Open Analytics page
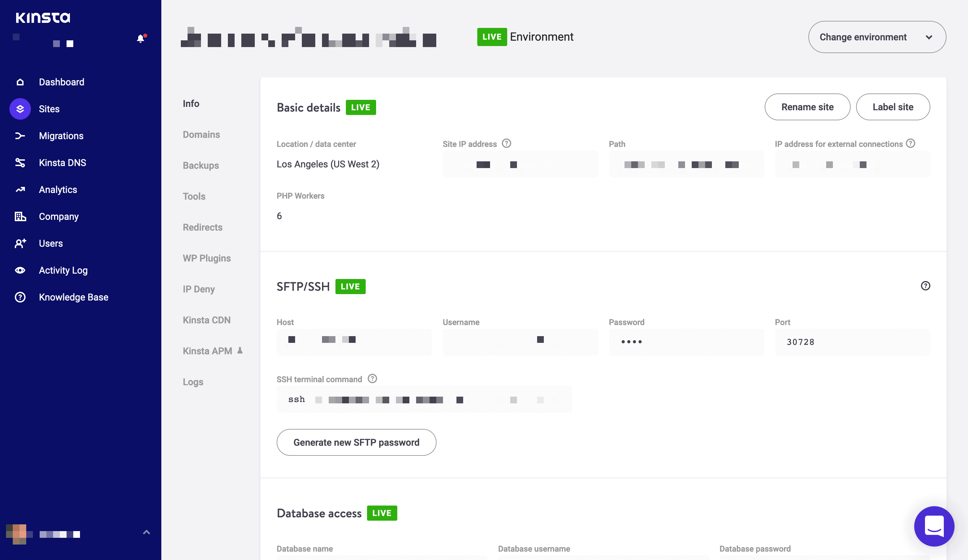968x560 pixels. coord(58,189)
